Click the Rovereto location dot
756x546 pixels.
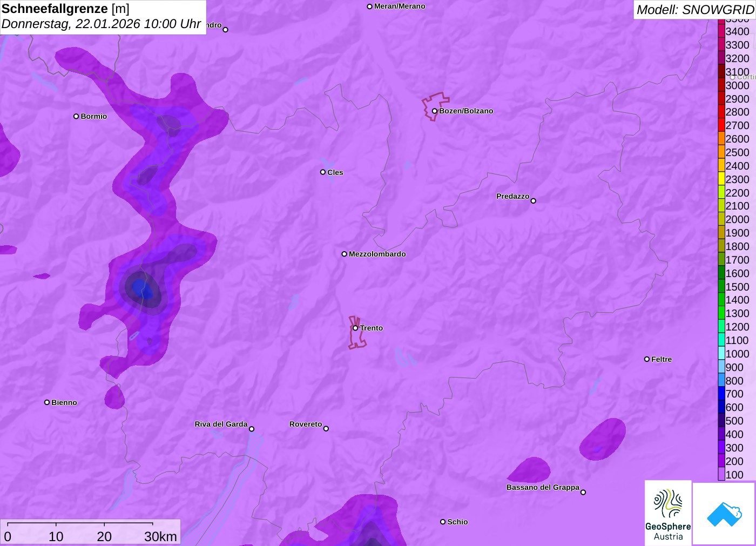(326, 429)
